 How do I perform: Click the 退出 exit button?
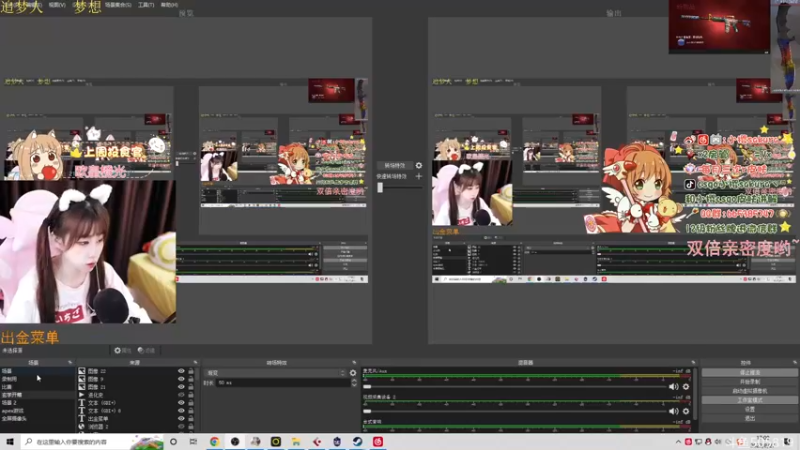coord(749,418)
